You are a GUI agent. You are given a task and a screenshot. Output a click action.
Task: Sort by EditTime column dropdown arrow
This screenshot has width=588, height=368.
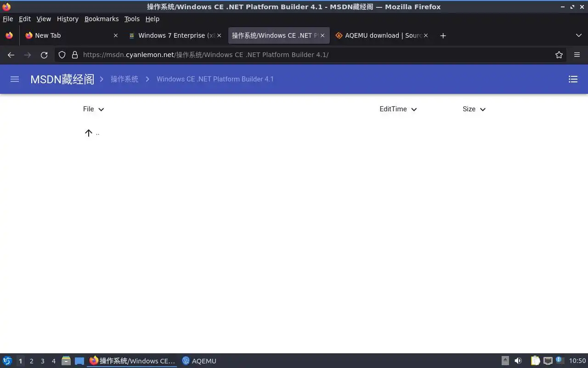414,109
